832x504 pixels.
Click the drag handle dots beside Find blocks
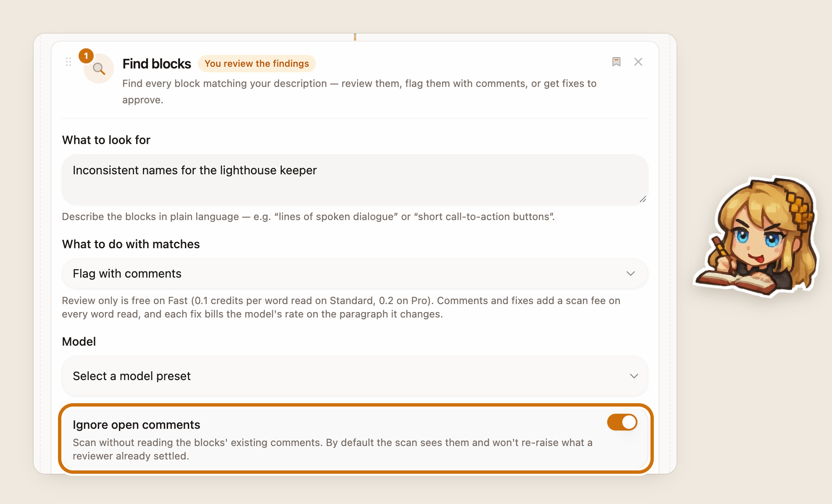tap(68, 62)
